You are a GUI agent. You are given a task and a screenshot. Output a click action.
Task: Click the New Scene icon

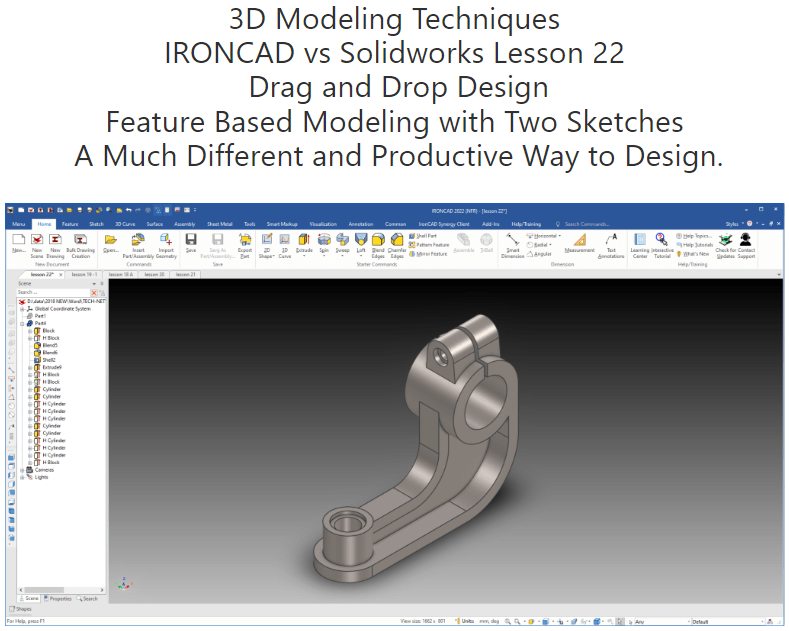pos(37,241)
